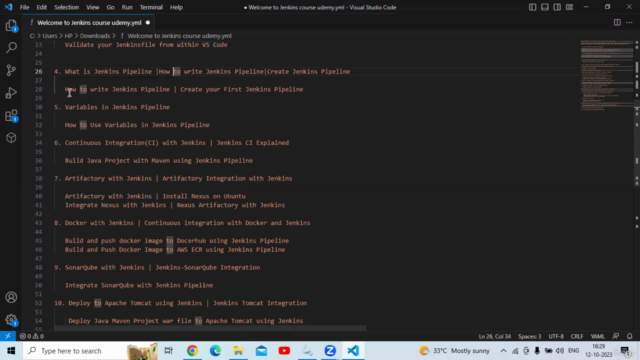Open Google Chrome from the taskbar
Viewport: 640px width, 360px height.
[x=192, y=351]
